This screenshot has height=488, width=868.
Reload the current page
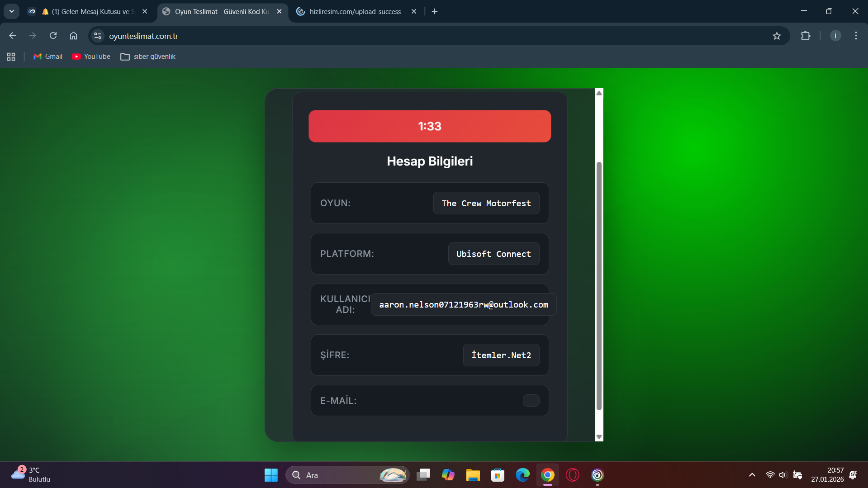[x=53, y=36]
